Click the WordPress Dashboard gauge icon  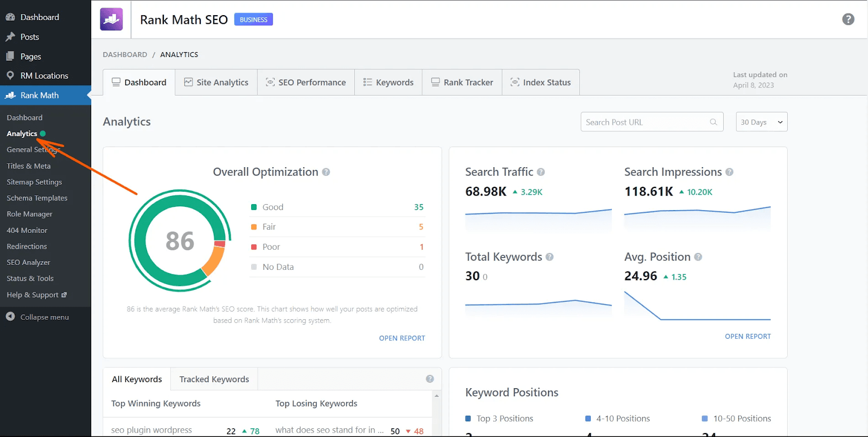(10, 17)
